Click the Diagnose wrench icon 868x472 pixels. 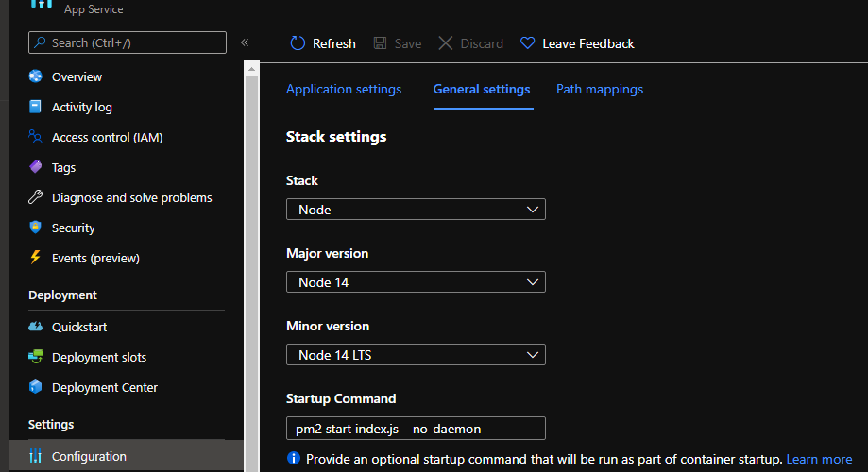[x=36, y=197]
